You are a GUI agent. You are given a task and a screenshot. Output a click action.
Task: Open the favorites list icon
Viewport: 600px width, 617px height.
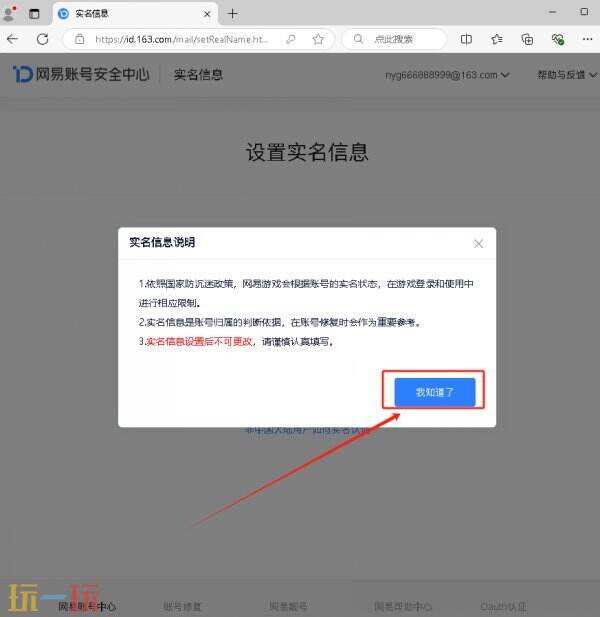point(497,39)
